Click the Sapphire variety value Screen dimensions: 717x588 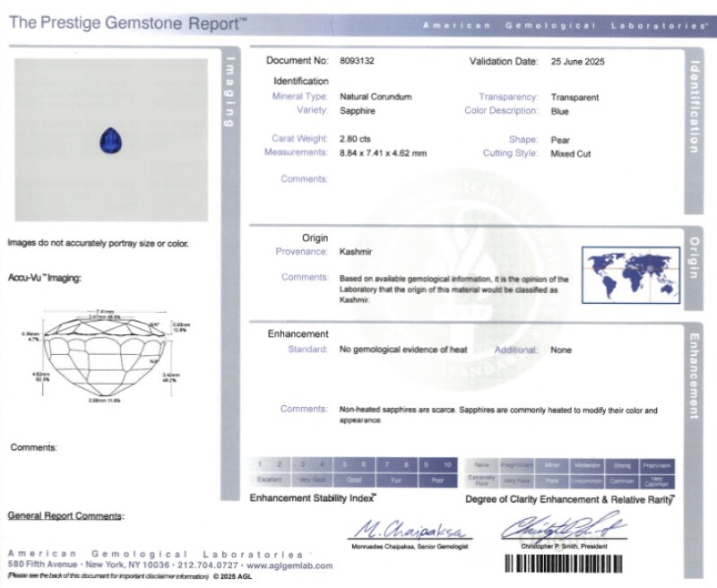point(357,111)
